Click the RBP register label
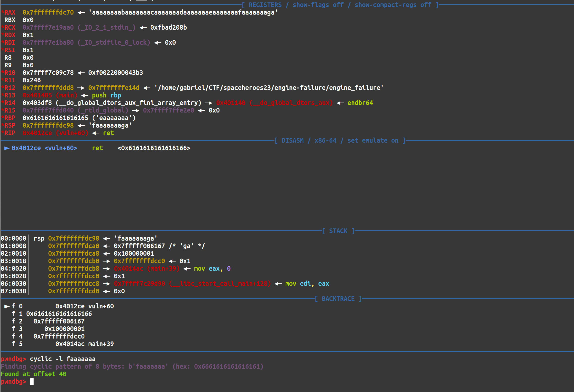 [x=10, y=118]
